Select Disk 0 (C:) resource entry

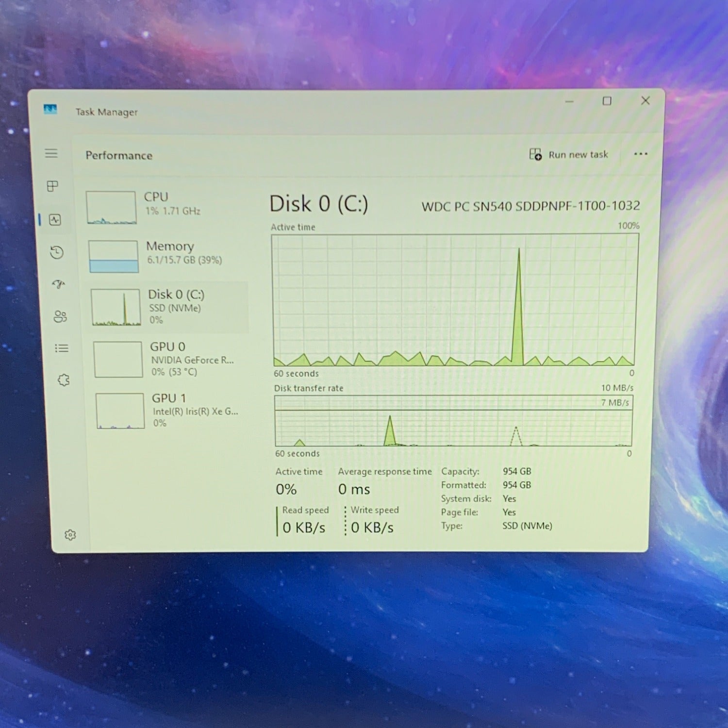[x=169, y=307]
